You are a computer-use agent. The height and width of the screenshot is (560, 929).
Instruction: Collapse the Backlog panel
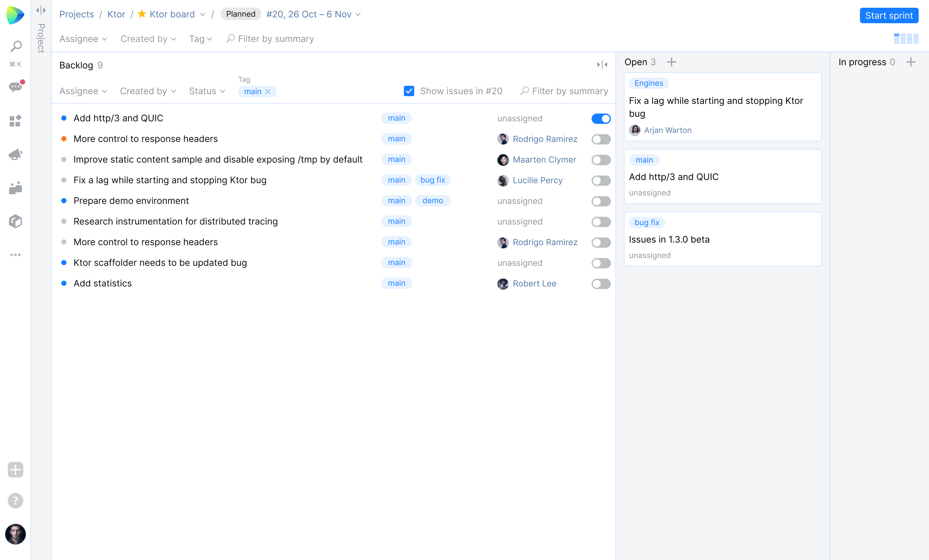[602, 65]
